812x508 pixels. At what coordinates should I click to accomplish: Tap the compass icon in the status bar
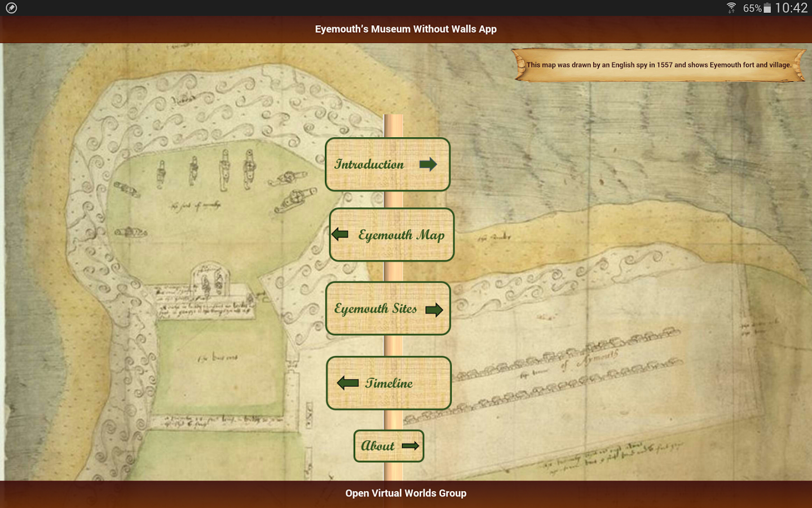11,8
